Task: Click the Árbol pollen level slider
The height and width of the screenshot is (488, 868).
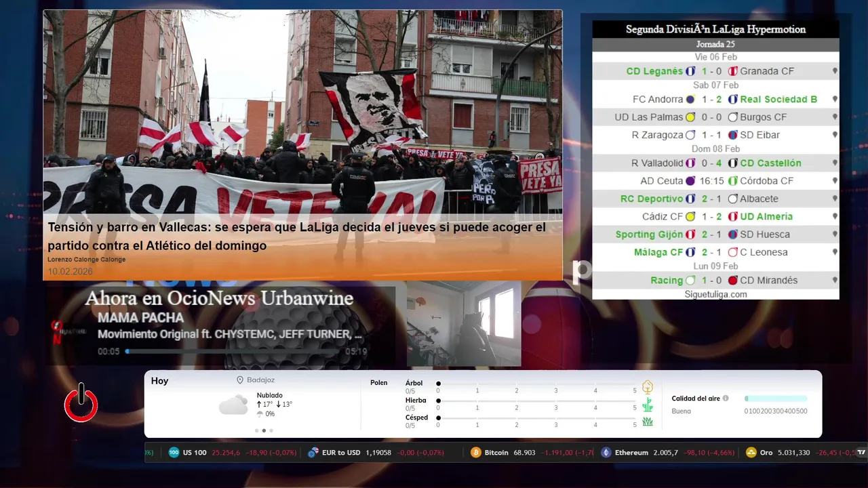Action: pyautogui.click(x=537, y=384)
